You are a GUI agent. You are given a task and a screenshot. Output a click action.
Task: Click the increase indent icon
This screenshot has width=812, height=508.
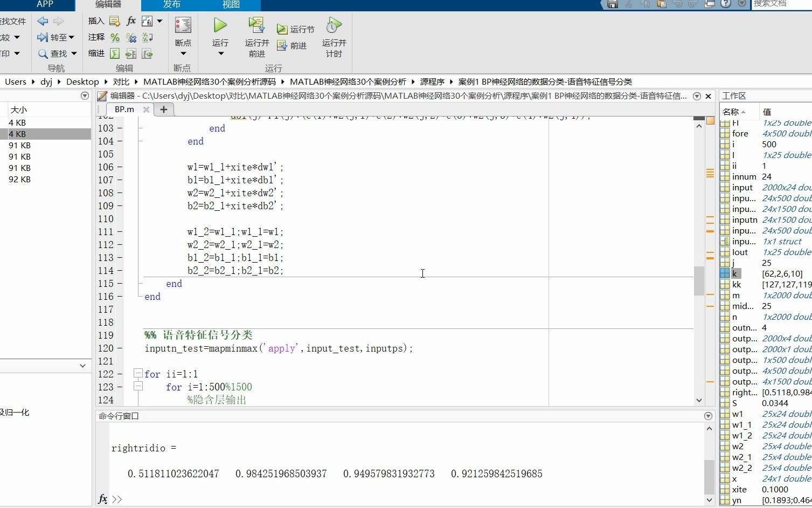[131, 53]
